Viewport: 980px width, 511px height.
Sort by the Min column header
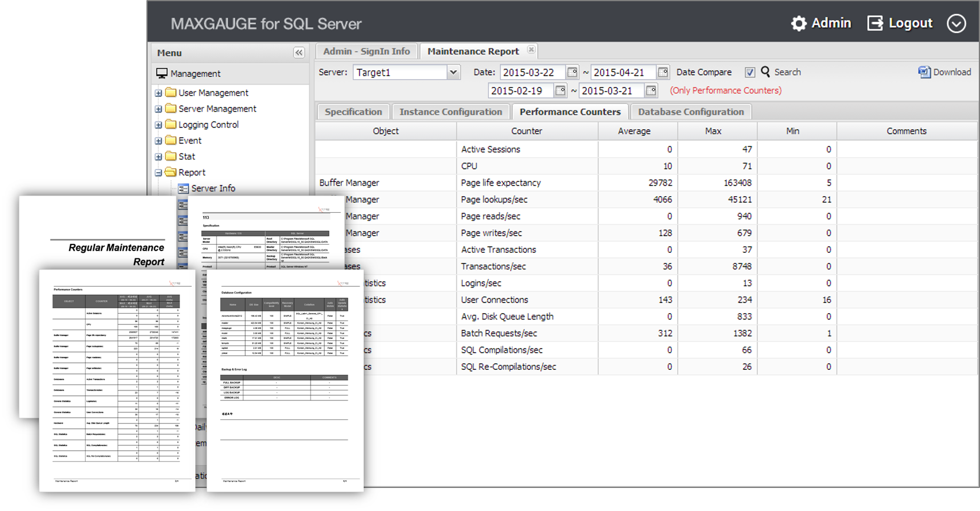pyautogui.click(x=796, y=131)
